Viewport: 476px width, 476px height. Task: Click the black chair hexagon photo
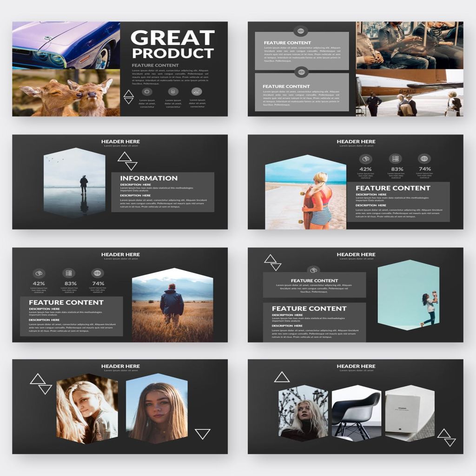pos(357,412)
